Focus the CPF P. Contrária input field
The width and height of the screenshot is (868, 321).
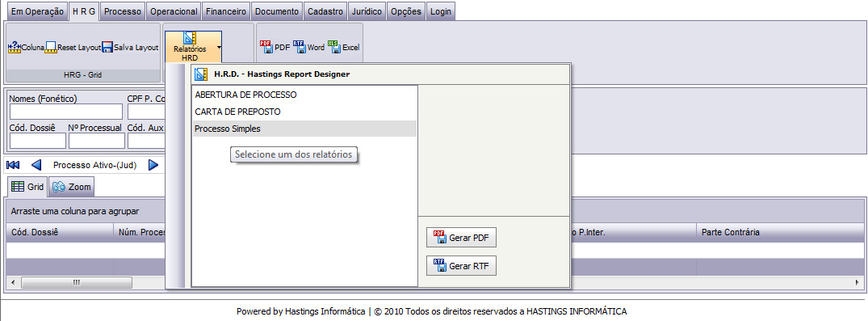click(x=146, y=112)
